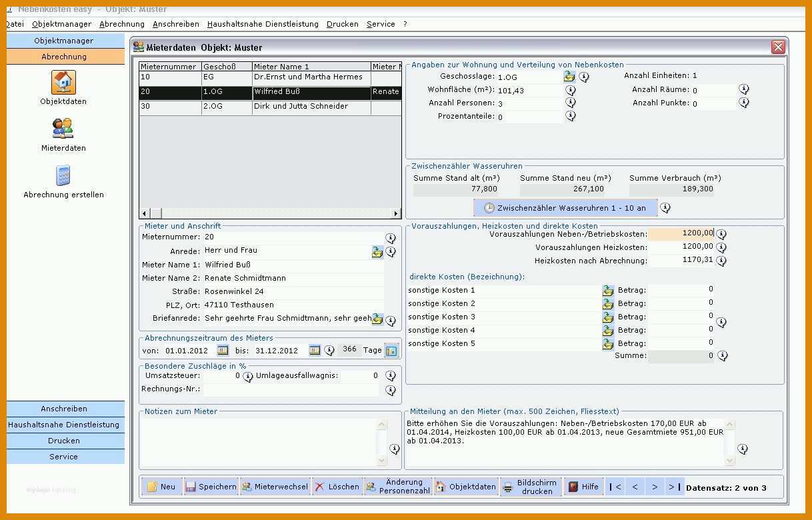Open Haushaltsnahe Dienstleistung menu
The image size is (812, 520).
(x=263, y=24)
